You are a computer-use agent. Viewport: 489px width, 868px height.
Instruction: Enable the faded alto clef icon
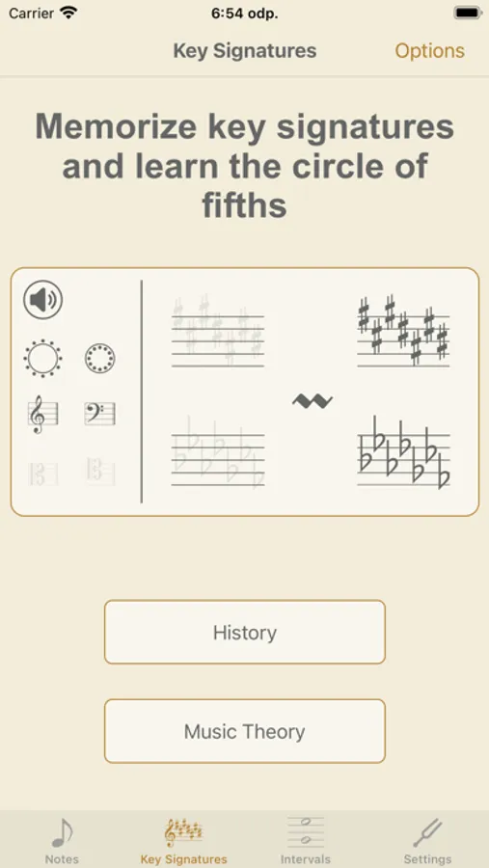coord(42,475)
